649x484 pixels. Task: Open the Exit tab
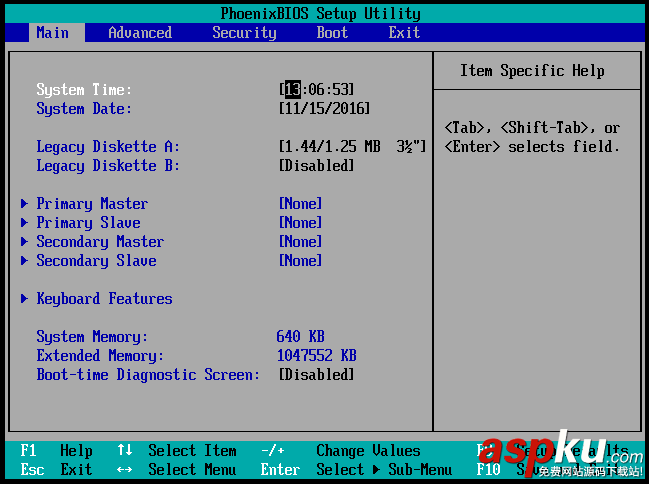(404, 33)
